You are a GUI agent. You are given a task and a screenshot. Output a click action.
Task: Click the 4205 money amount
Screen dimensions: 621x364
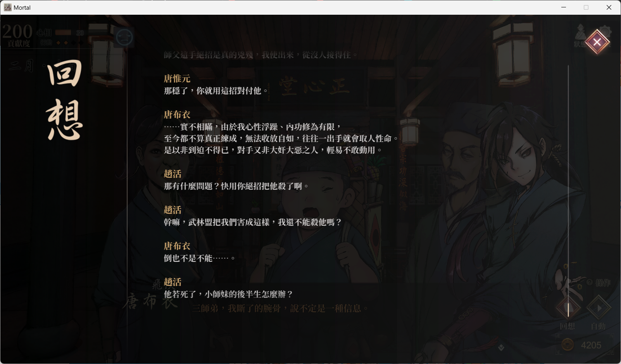click(591, 345)
